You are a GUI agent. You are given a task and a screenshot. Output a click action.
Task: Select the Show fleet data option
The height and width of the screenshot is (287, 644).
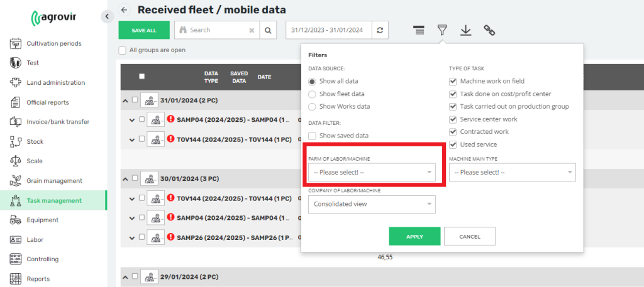point(313,94)
